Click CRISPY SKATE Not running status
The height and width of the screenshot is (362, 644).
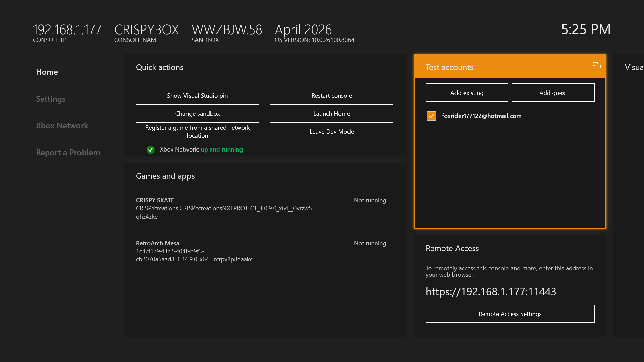point(370,200)
